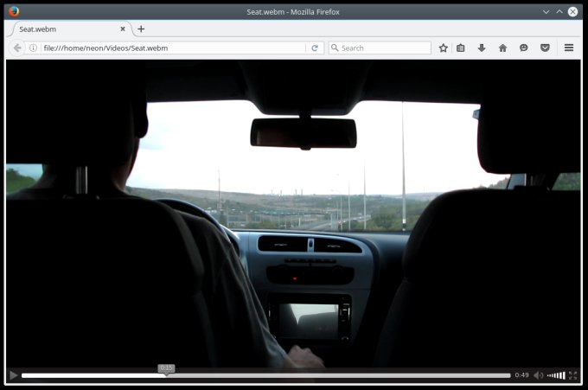
Task: Close the Firefox window
Action: click(572, 11)
